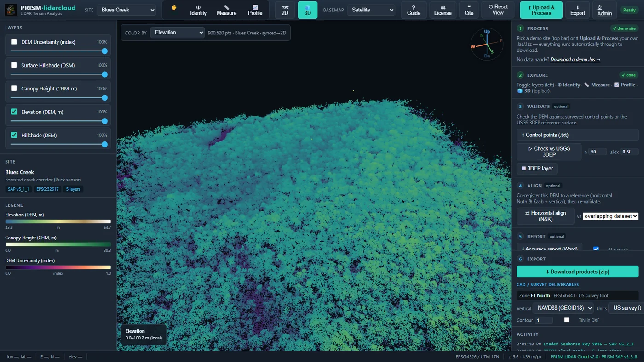
Task: Click Check vs USGS 3DEP button
Action: point(549,152)
